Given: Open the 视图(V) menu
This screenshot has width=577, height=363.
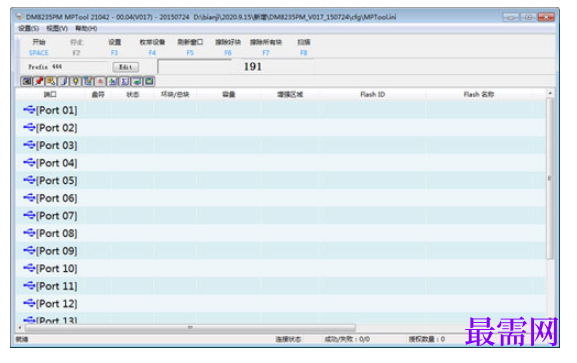Looking at the screenshot, I should (x=57, y=28).
